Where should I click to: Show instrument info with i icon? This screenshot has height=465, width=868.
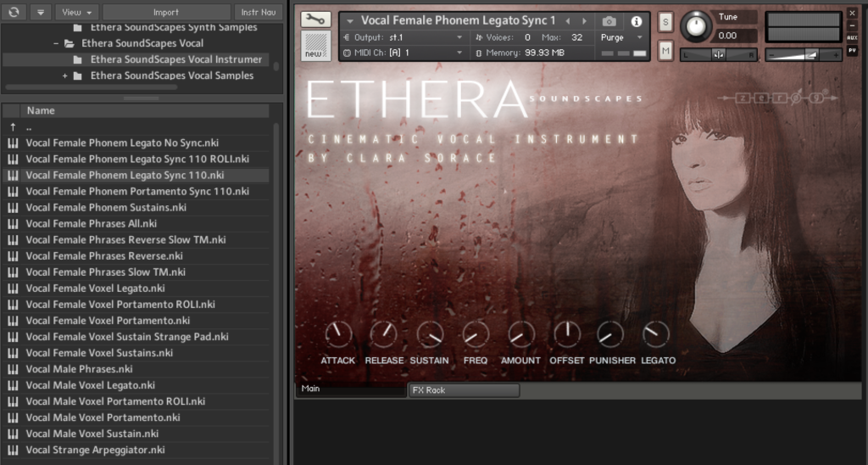coord(636,21)
